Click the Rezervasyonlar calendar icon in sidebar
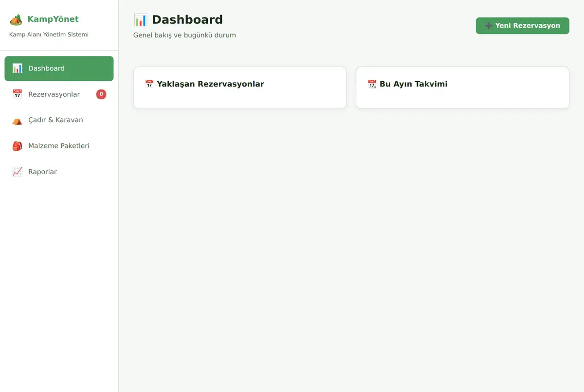 coord(17,94)
